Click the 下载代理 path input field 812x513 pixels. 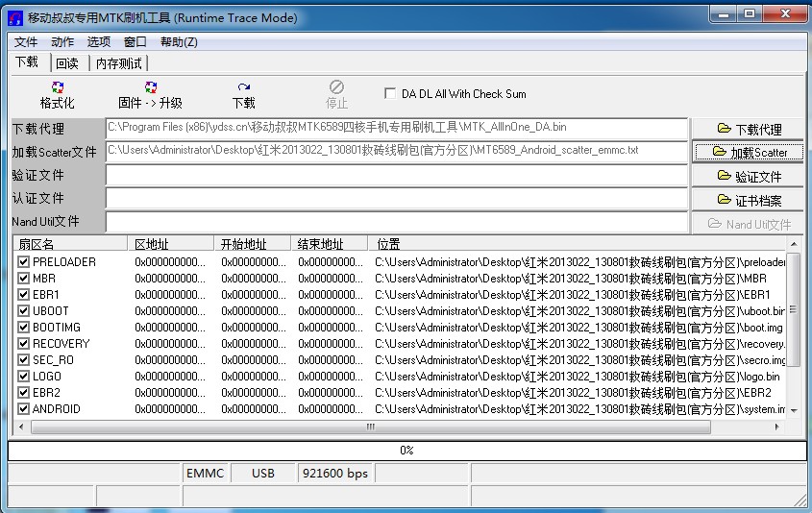[397, 128]
